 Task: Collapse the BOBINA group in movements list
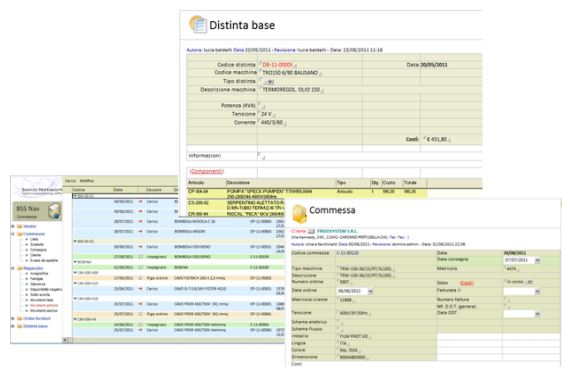pos(75,262)
